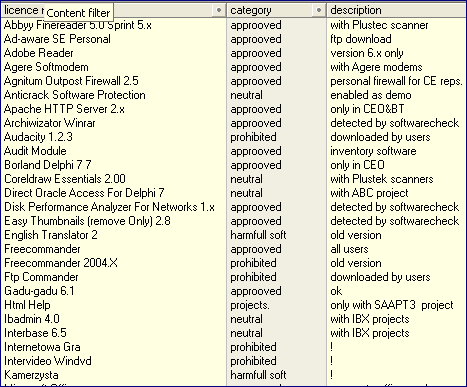
Task: Click the 'with ABC project' description
Action: (x=369, y=193)
